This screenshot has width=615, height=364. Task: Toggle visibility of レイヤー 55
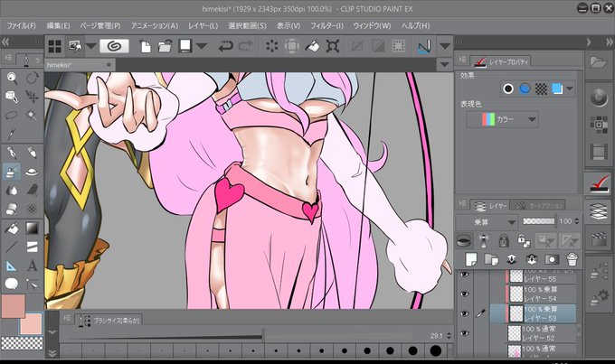pyautogui.click(x=464, y=275)
